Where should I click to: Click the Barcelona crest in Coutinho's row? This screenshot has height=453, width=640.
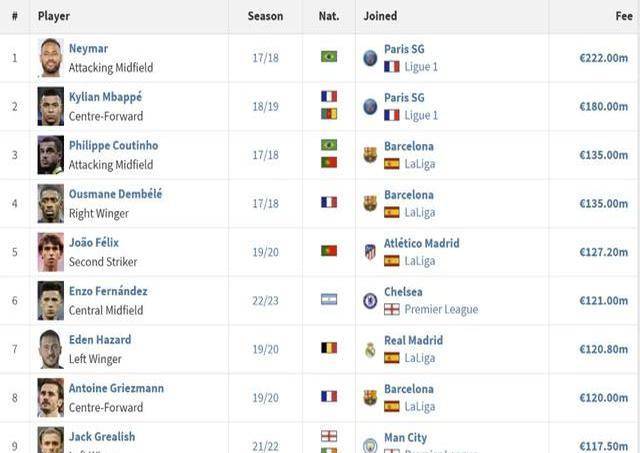tap(370, 155)
